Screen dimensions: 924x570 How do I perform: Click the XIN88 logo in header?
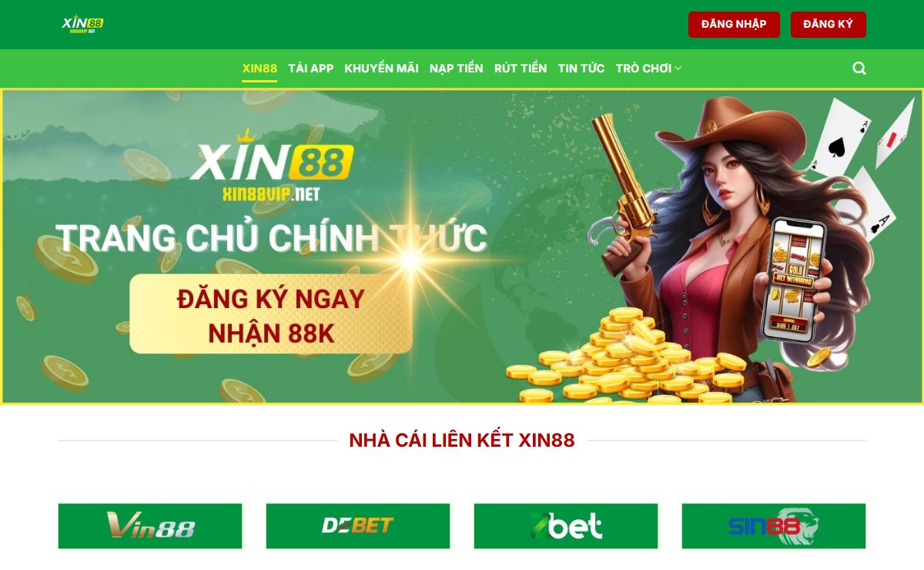click(82, 25)
